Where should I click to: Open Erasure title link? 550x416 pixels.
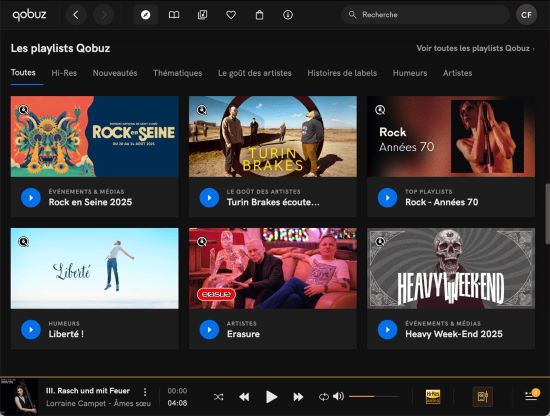pyautogui.click(x=243, y=334)
